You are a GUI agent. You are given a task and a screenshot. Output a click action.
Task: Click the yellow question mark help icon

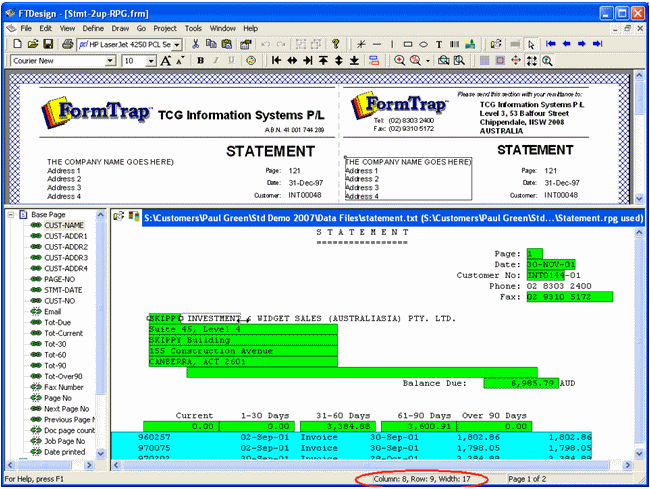336,44
